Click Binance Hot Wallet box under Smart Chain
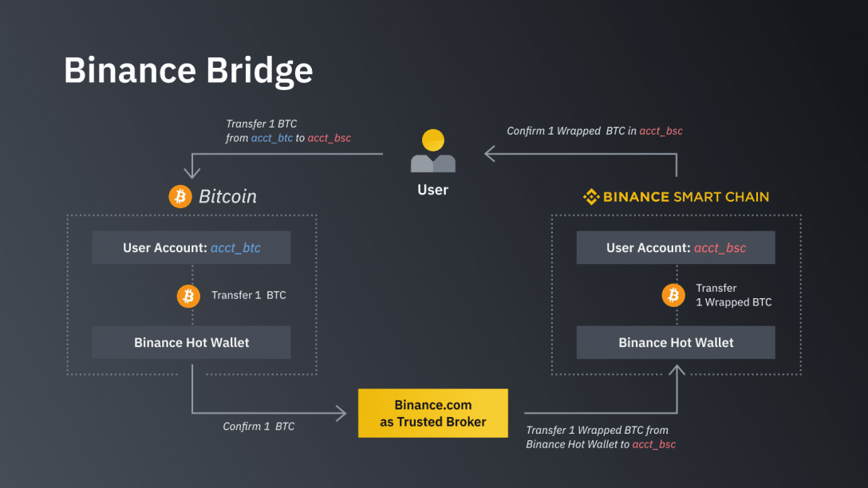This screenshot has width=868, height=488. [x=676, y=343]
